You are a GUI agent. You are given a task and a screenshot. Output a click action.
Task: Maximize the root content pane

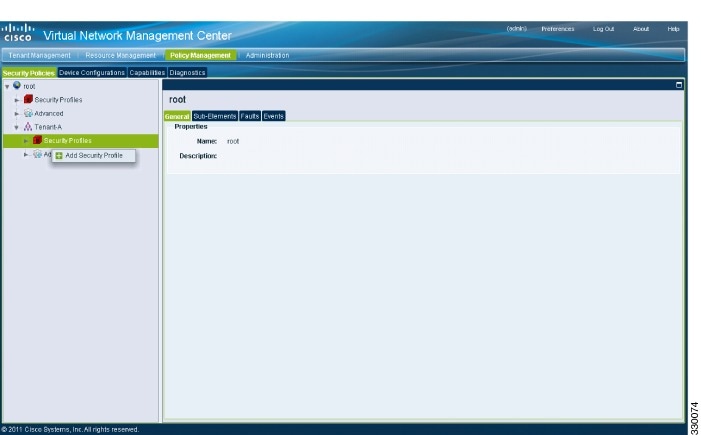click(679, 84)
